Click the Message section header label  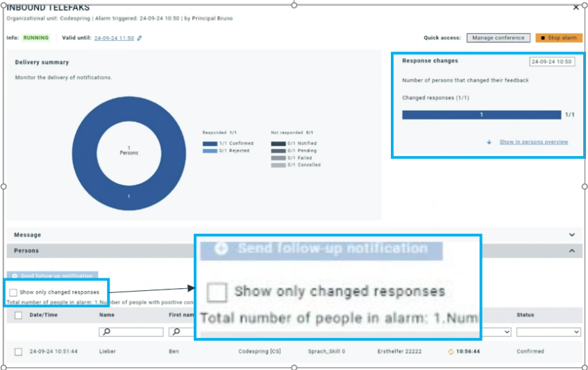click(x=27, y=235)
